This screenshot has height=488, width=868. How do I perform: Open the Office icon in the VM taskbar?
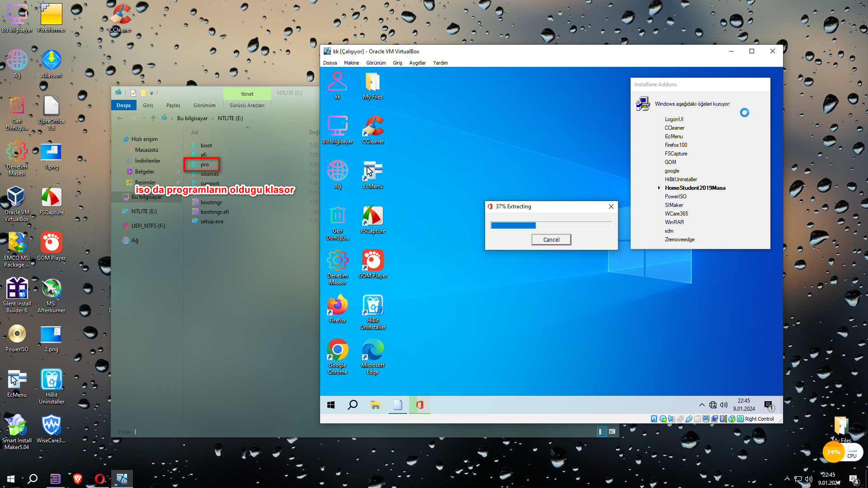pyautogui.click(x=420, y=405)
